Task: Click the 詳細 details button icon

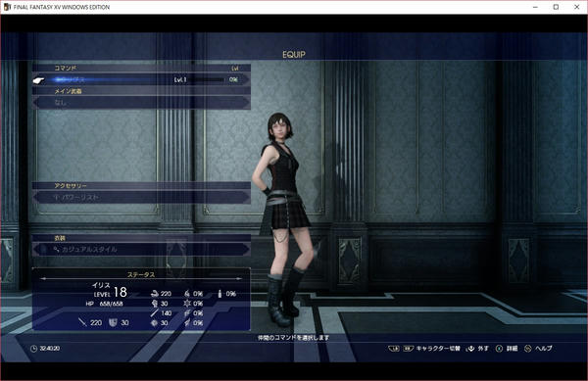Action: pos(499,349)
